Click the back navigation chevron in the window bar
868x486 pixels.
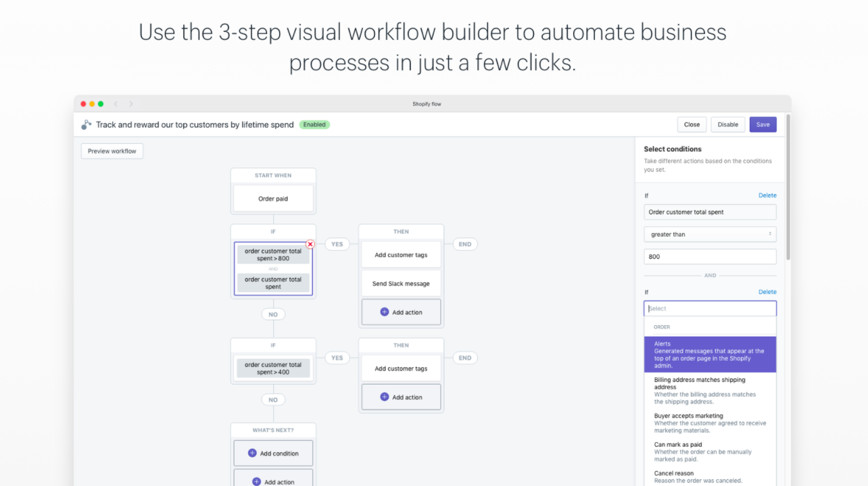[x=116, y=103]
